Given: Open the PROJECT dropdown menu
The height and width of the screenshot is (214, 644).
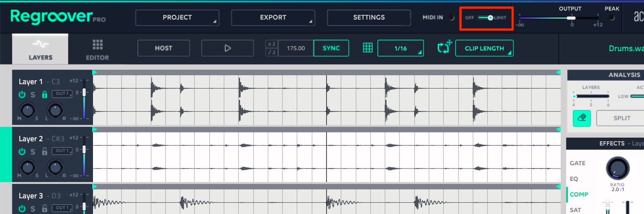Looking at the screenshot, I should coord(177,17).
